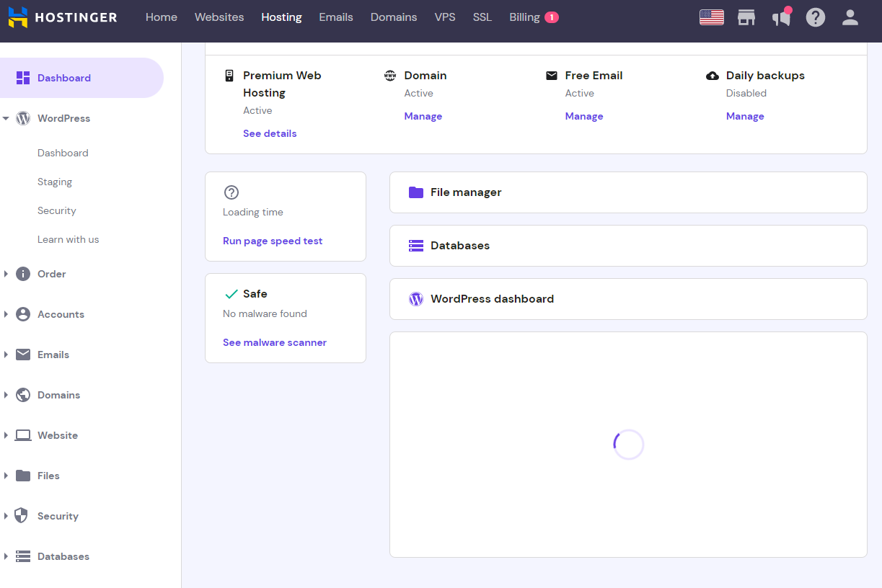
Task: Click the Domain www icon
Action: coord(390,75)
